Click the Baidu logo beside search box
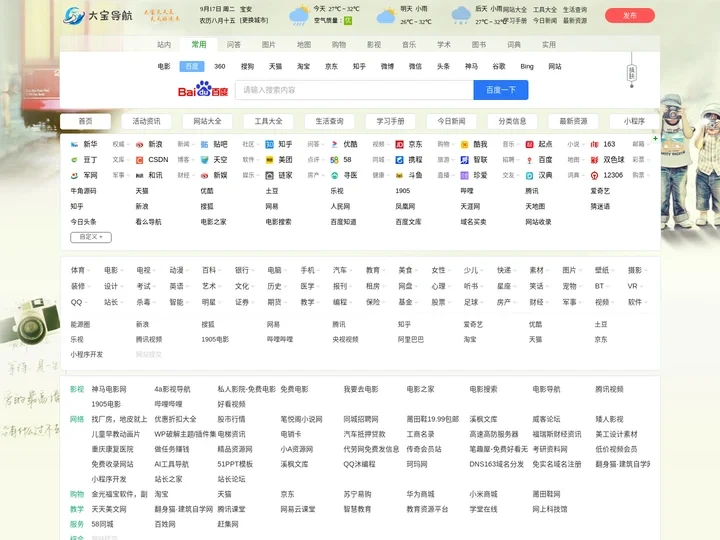This screenshot has width=720, height=540. (203, 90)
